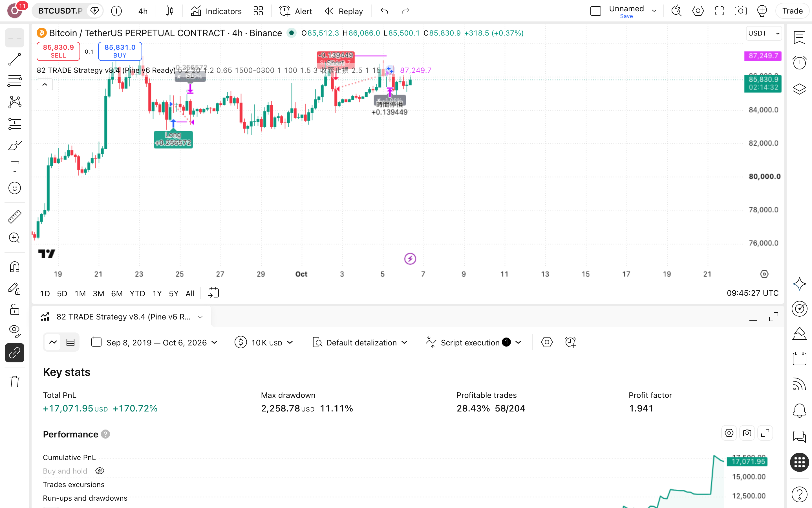812x508 pixels.
Task: Open the watchlist panel icon
Action: click(x=799, y=37)
